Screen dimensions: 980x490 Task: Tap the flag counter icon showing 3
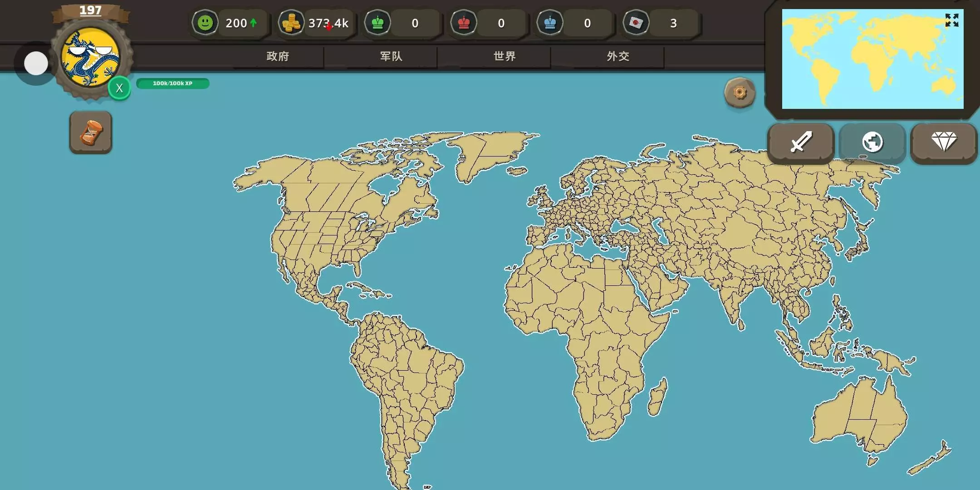pyautogui.click(x=636, y=23)
